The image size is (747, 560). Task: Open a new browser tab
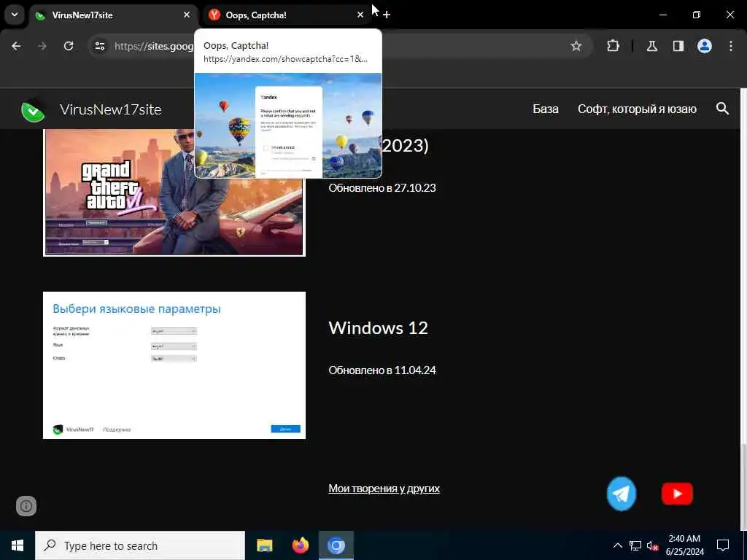pyautogui.click(x=387, y=15)
